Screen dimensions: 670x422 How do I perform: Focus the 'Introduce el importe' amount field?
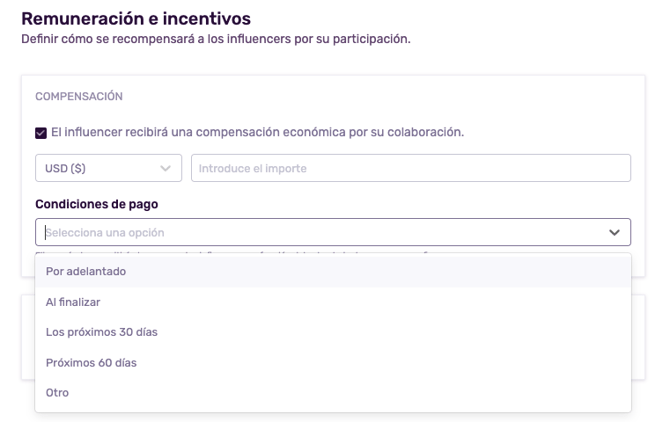point(410,168)
